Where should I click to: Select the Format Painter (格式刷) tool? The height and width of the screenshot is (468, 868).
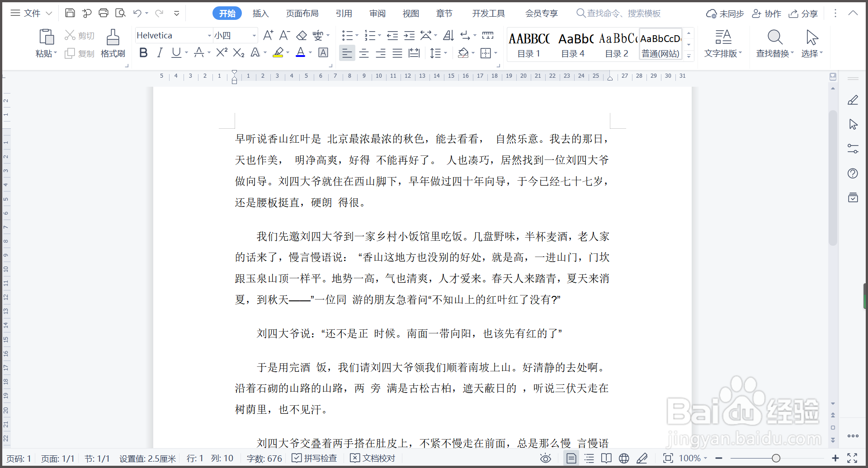[x=113, y=43]
